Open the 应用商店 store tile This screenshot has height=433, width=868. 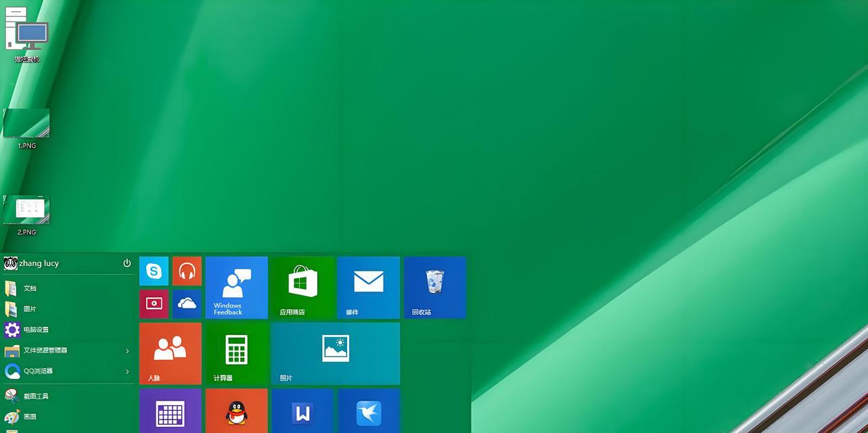302,288
